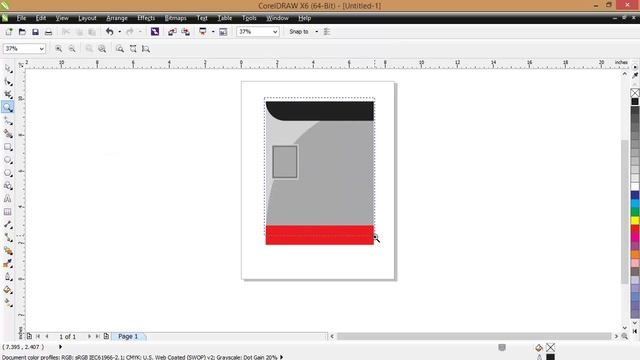640x360 pixels.
Task: Go to the previous page arrow
Action: click(47, 336)
